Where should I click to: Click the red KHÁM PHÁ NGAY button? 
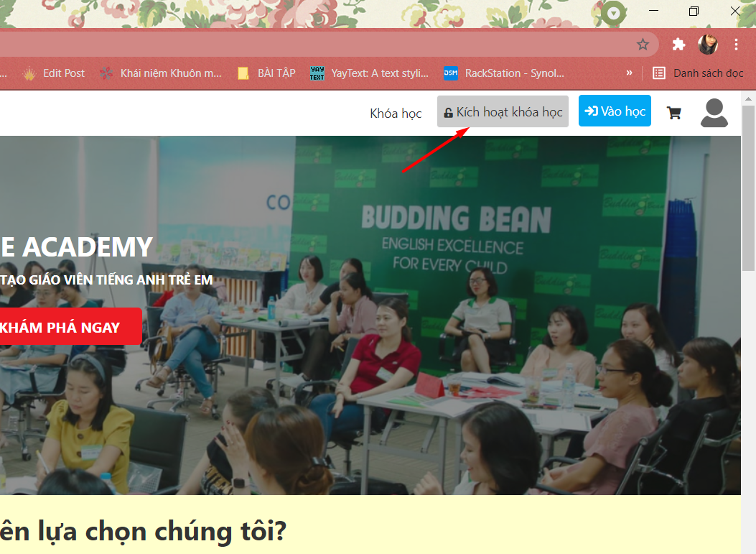point(70,327)
